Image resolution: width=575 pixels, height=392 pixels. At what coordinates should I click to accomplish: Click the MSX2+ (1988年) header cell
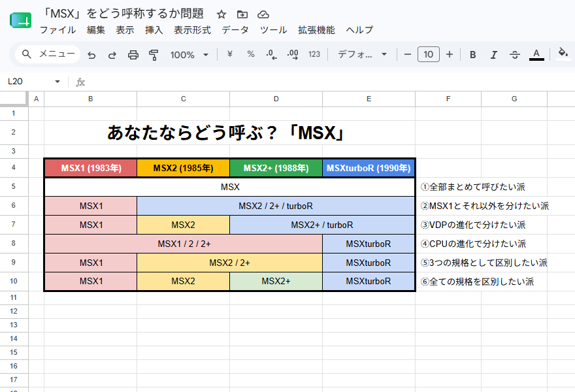click(276, 168)
